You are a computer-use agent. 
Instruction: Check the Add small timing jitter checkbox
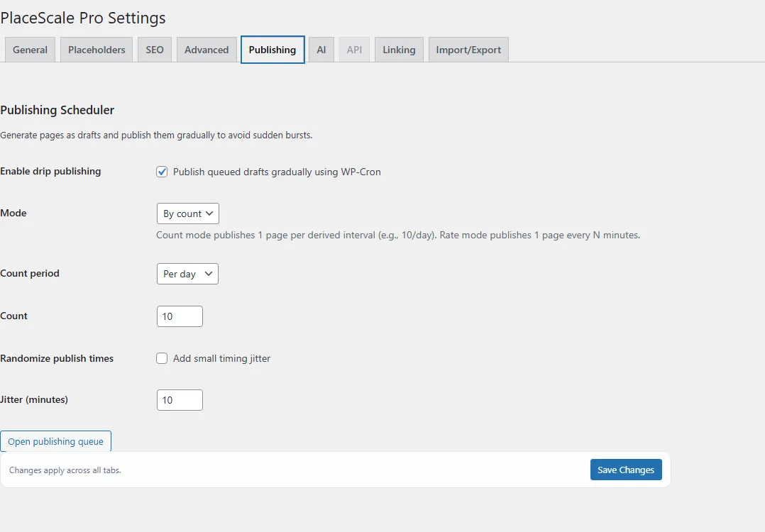pos(162,358)
